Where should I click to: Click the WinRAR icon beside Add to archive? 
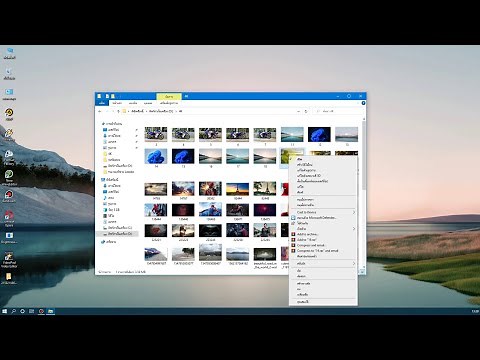pos(293,234)
